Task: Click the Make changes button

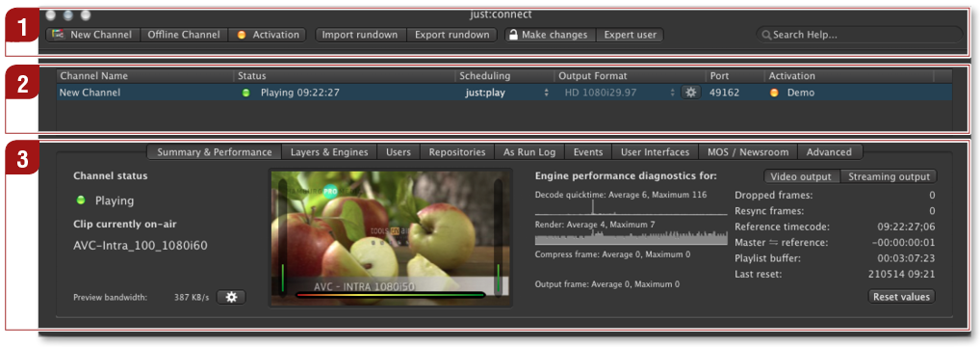Action: click(550, 35)
